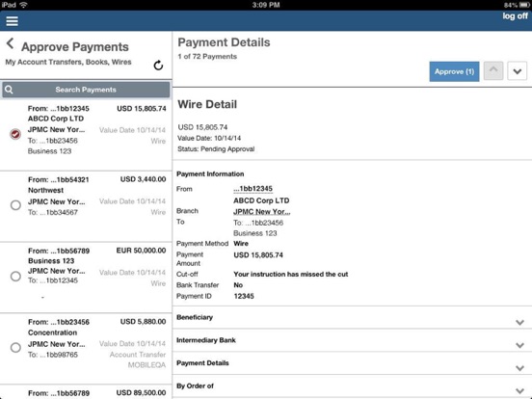Viewport: 532px width, 399px height.
Task: Open the hamburger menu
Action: coord(12,21)
